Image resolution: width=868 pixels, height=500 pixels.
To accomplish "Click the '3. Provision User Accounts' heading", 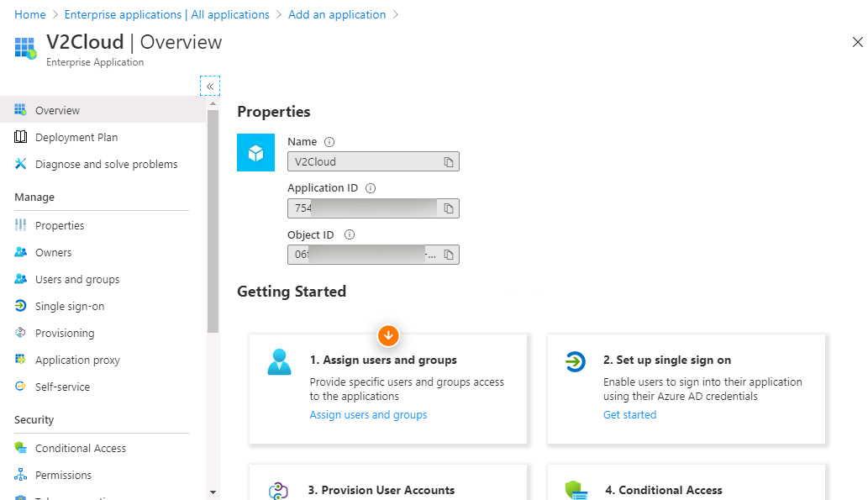I will pos(381,490).
